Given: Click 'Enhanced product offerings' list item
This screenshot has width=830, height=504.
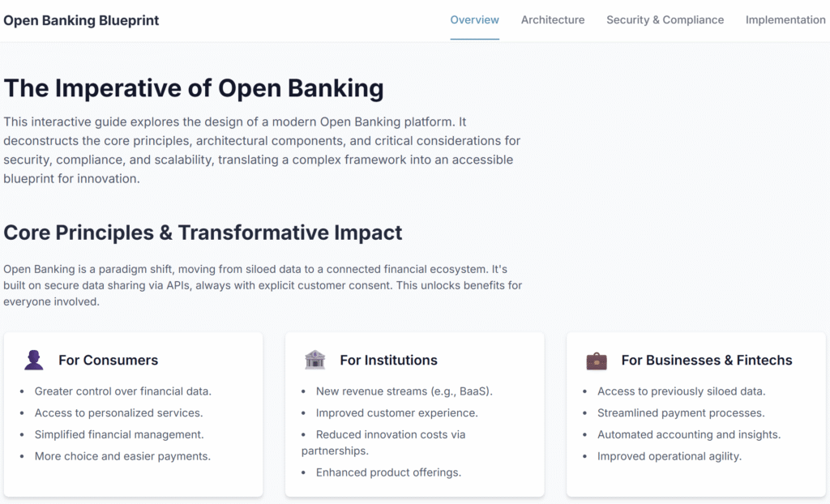Looking at the screenshot, I should point(388,472).
